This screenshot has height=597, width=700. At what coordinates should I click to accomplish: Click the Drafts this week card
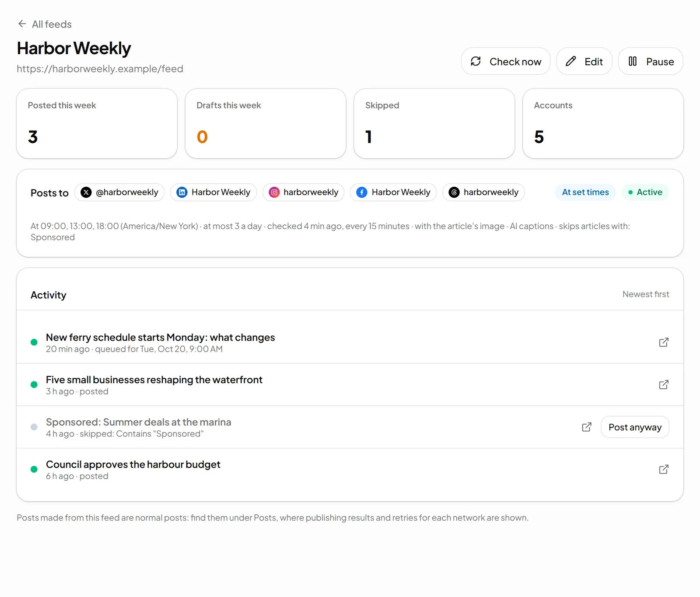click(x=266, y=124)
